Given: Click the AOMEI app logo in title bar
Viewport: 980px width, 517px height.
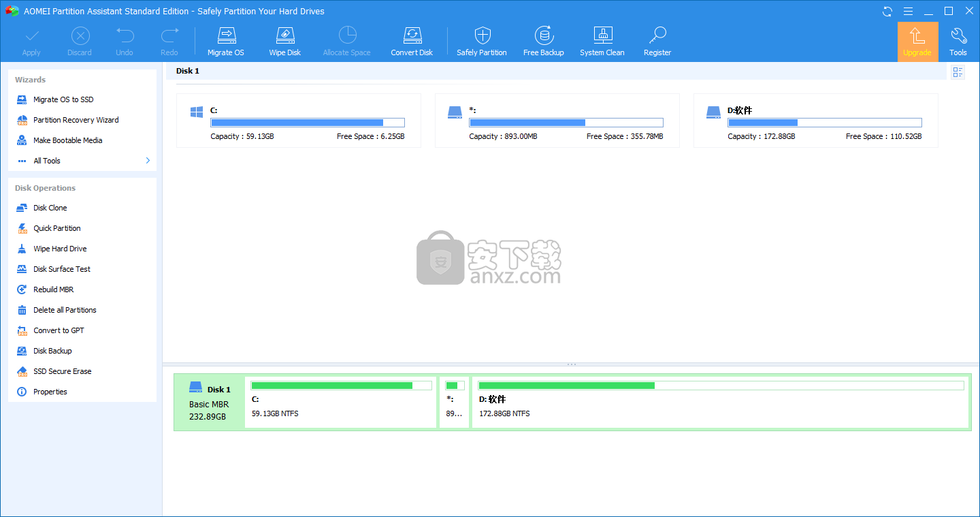Looking at the screenshot, I should click(12, 11).
